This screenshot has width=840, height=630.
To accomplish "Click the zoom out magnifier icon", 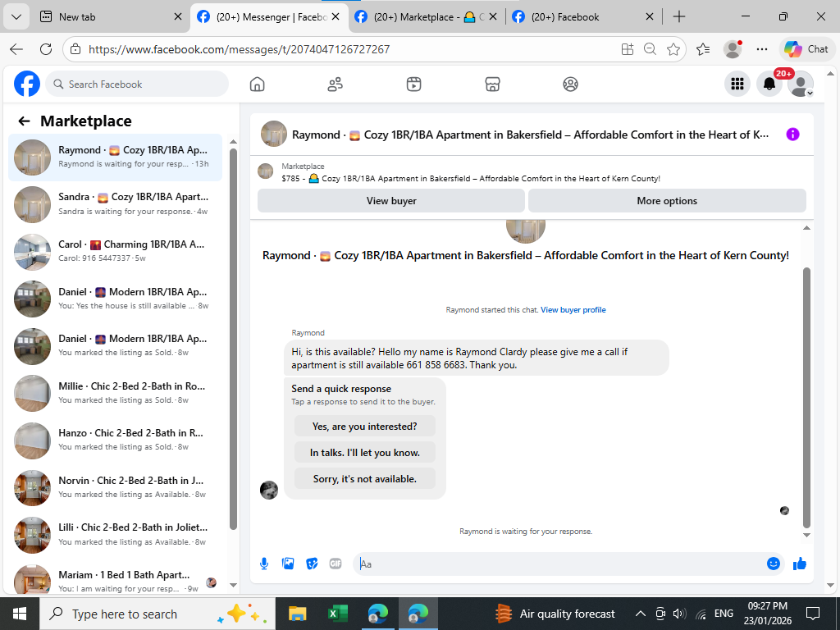I will (650, 49).
